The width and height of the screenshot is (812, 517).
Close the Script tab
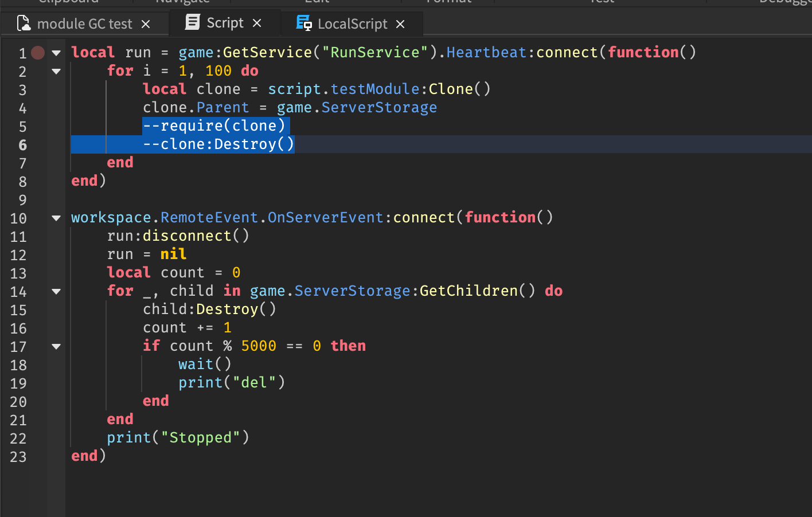(257, 23)
